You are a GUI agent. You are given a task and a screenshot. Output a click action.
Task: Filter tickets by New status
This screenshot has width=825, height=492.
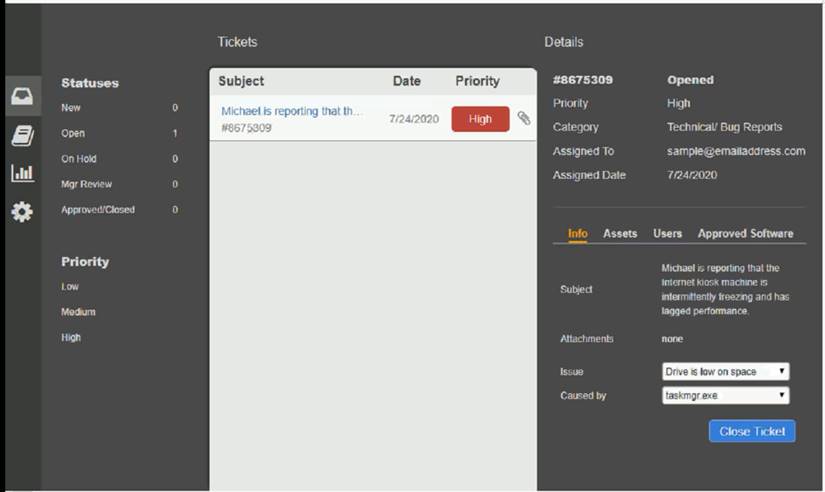[72, 108]
